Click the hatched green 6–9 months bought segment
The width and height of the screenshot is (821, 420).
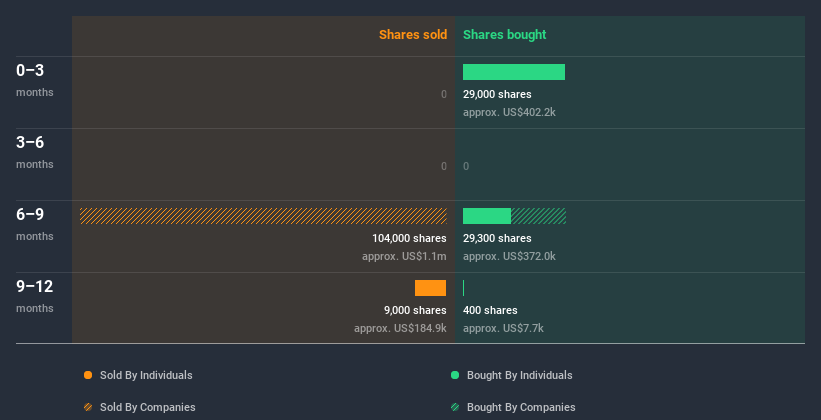(538, 216)
